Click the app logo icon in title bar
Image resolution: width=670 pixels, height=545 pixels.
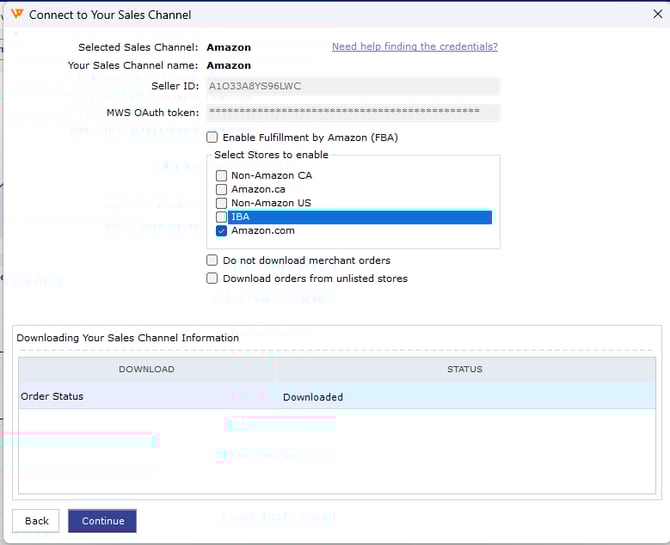[x=17, y=15]
